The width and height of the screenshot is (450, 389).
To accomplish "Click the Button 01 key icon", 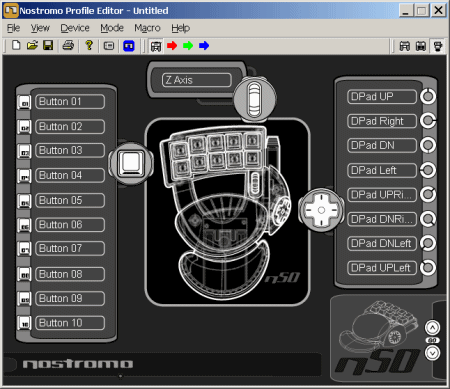I will tap(24, 102).
